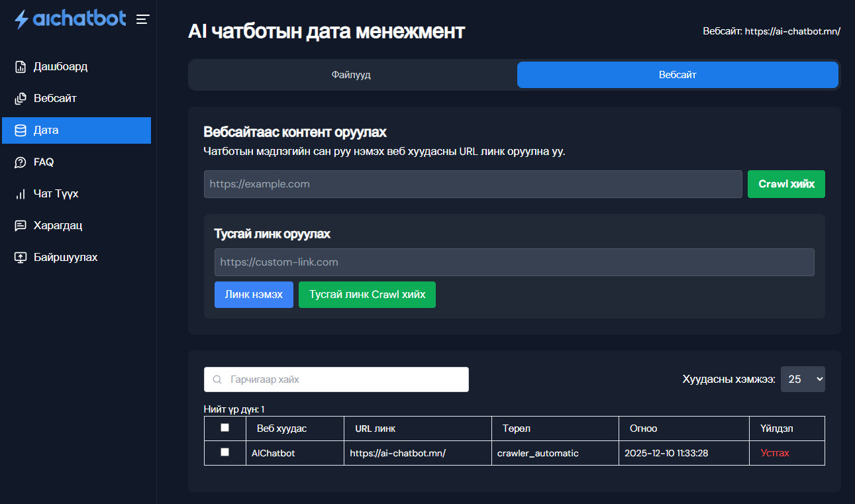Focus the https://example.com URL input field
Viewport: 855px width, 504px height.
[x=473, y=184]
